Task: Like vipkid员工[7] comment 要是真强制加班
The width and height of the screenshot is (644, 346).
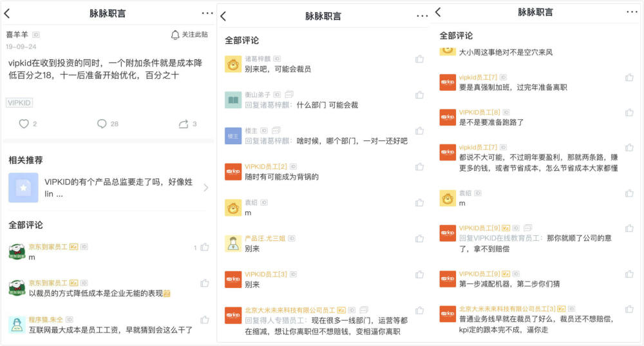Action: pyautogui.click(x=629, y=78)
